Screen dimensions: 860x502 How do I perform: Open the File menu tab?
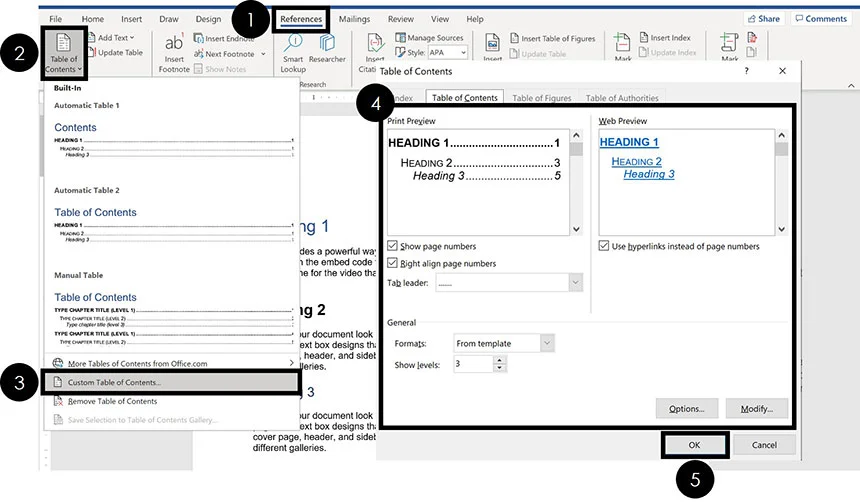(55, 19)
